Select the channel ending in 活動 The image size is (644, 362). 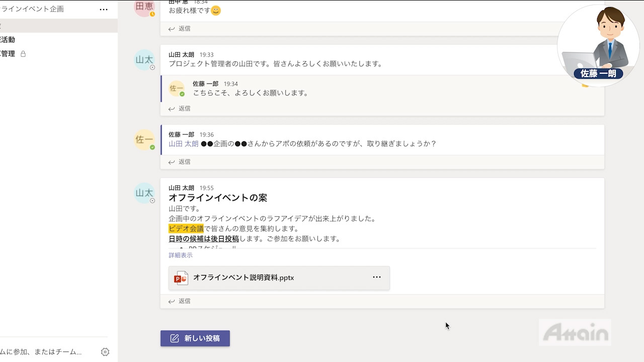click(8, 40)
